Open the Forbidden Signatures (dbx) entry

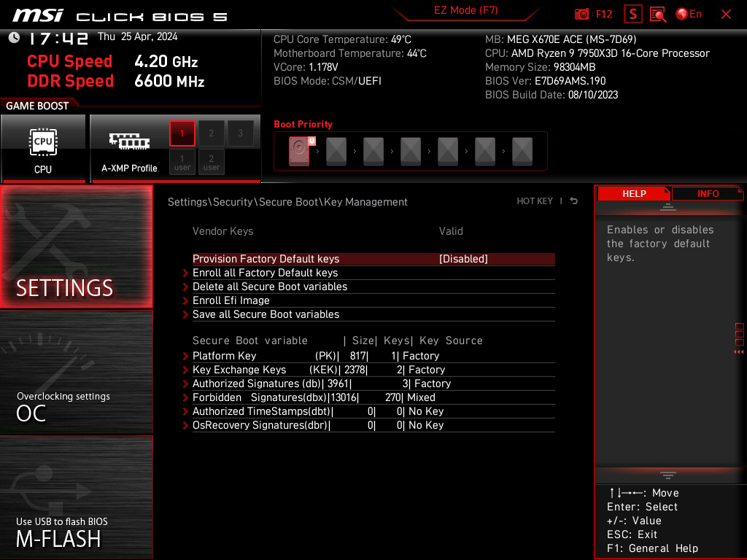[x=373, y=397]
